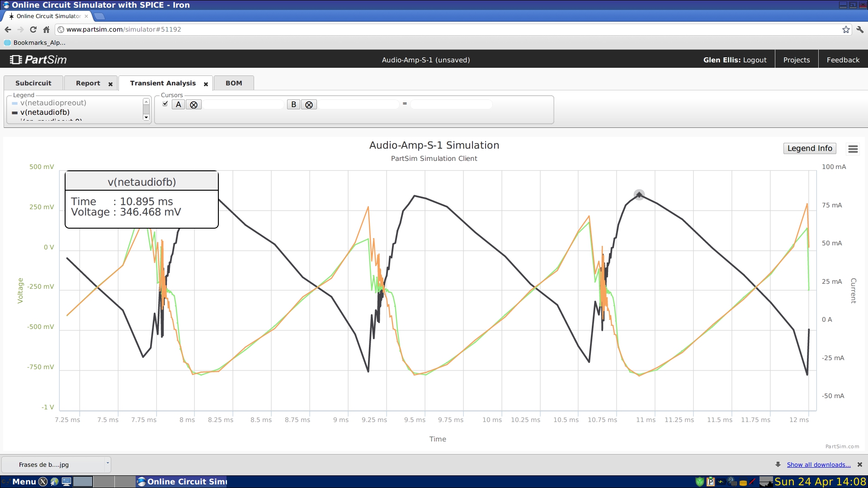Open the browser home page
868x488 pixels.
[46, 29]
